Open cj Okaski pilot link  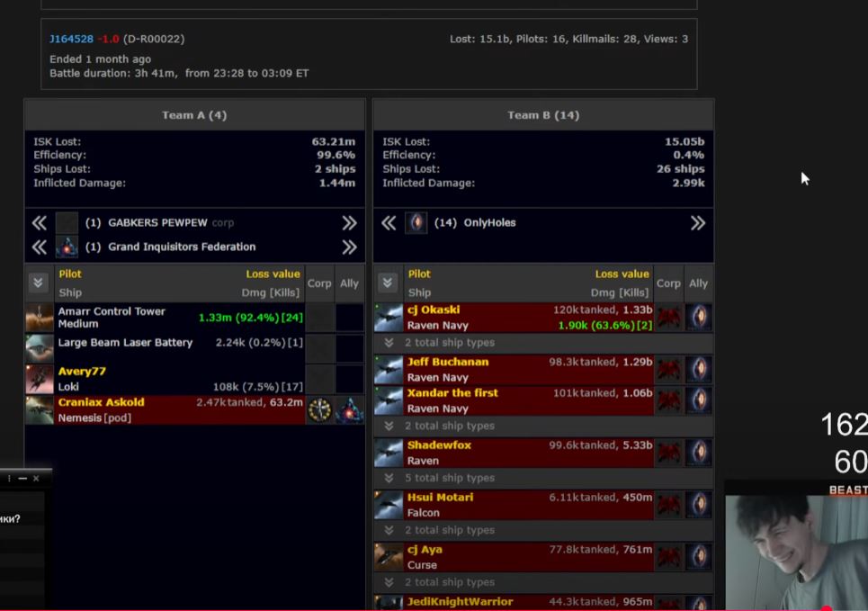[434, 310]
